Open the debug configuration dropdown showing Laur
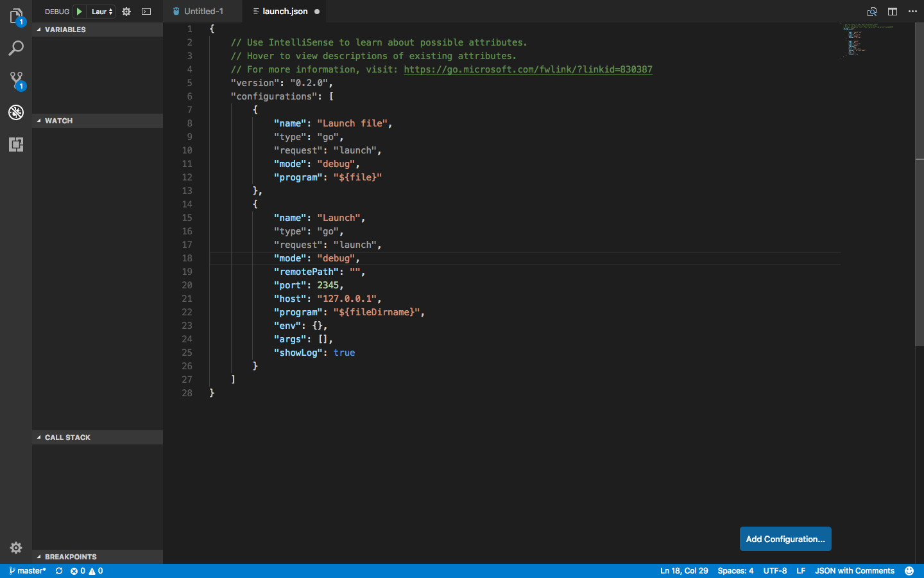This screenshot has height=578, width=924. point(99,11)
